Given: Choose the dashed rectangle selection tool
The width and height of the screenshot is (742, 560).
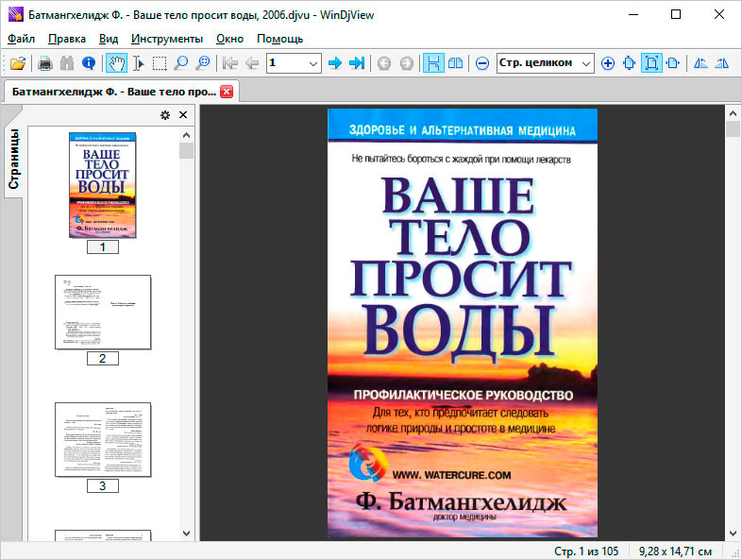Looking at the screenshot, I should coord(160,63).
